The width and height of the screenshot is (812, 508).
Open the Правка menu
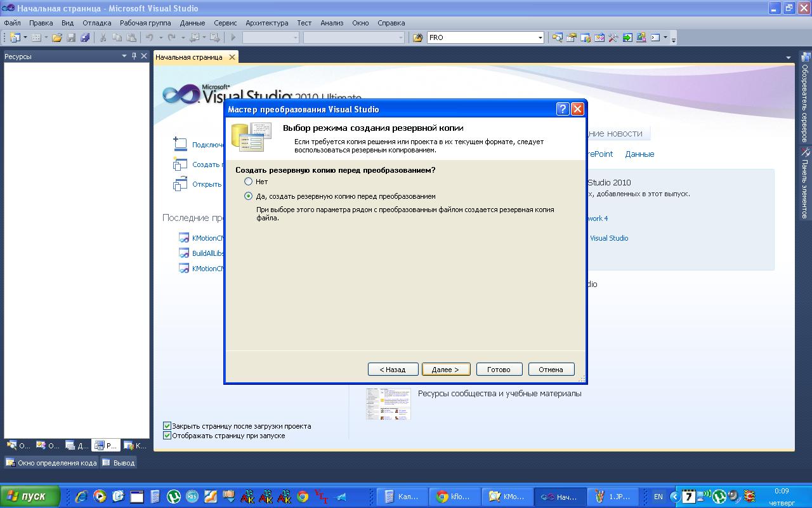point(41,23)
